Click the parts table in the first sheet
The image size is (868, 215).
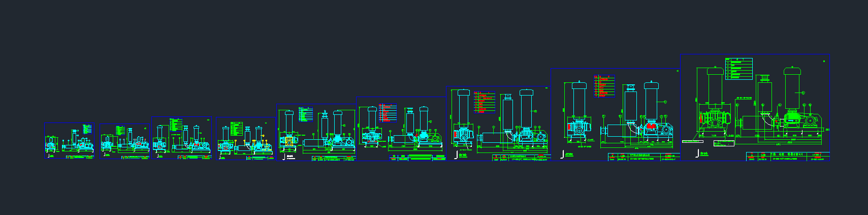click(x=87, y=129)
